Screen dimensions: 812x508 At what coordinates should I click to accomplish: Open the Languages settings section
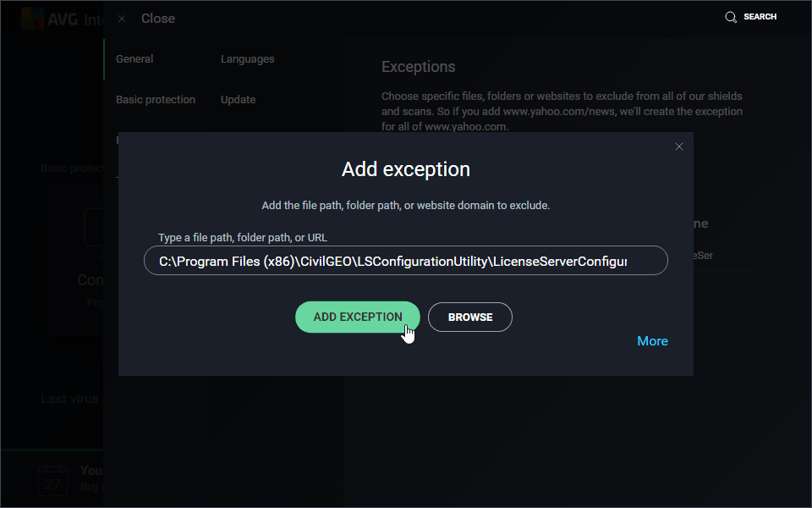[248, 59]
